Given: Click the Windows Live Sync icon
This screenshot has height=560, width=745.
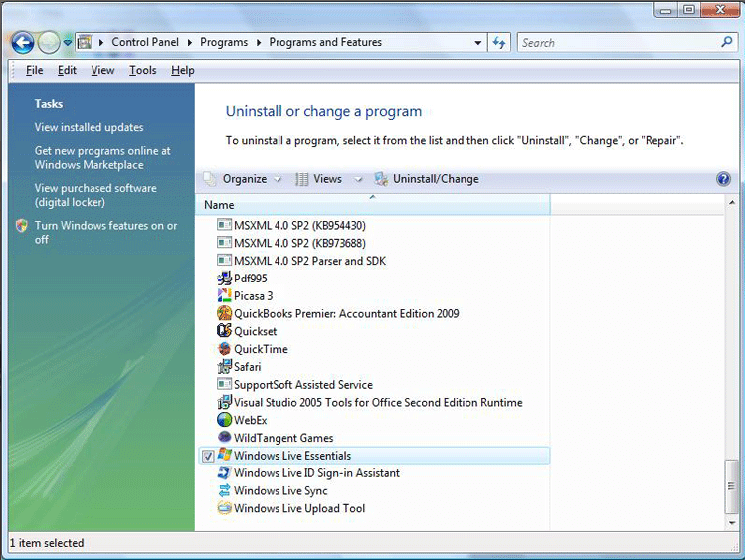Looking at the screenshot, I should 224,490.
